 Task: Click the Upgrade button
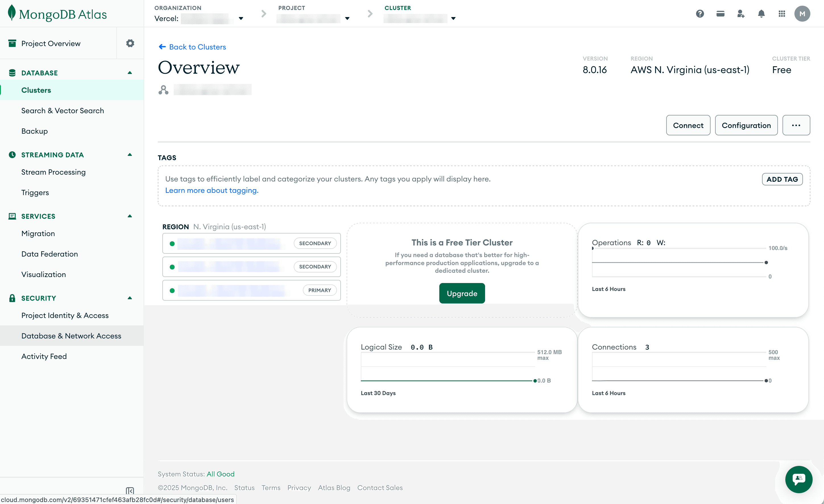coord(462,293)
